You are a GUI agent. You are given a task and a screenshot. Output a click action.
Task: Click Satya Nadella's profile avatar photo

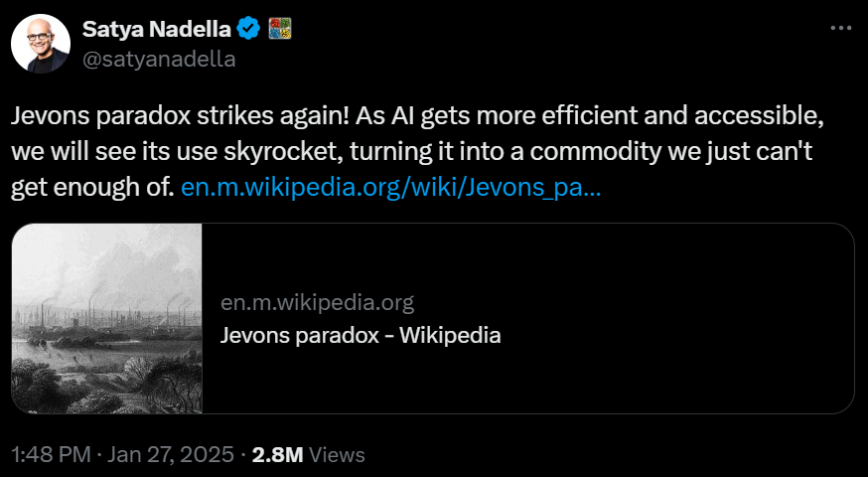tap(40, 44)
